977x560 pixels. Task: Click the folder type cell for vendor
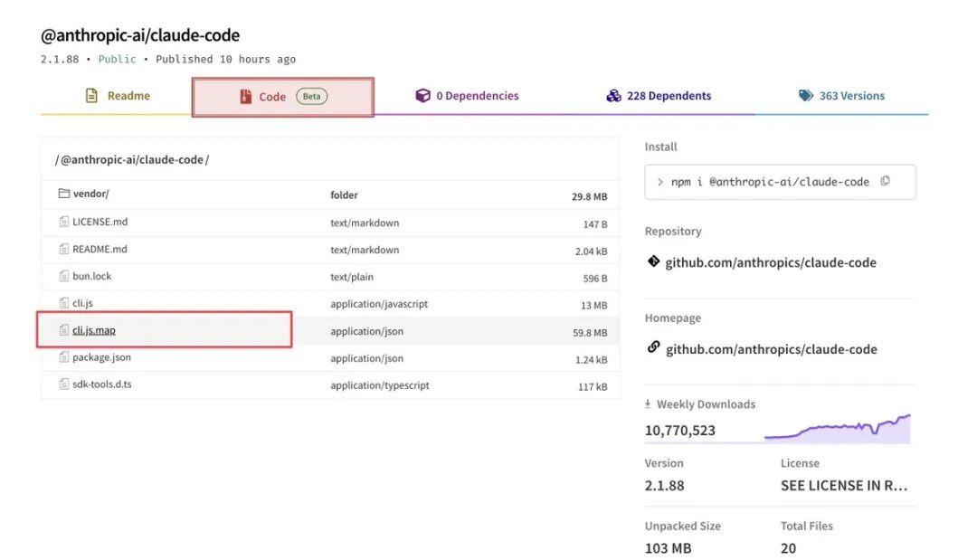[x=344, y=195]
